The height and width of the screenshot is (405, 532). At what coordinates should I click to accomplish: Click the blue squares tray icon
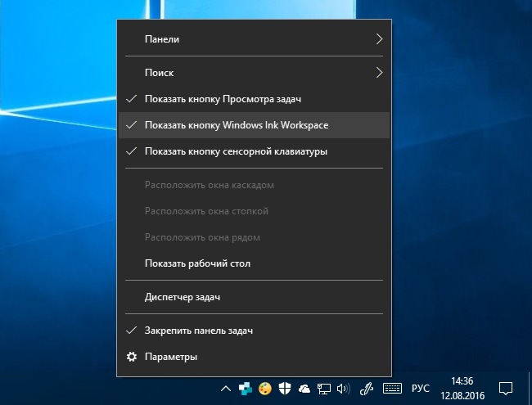coord(245,389)
